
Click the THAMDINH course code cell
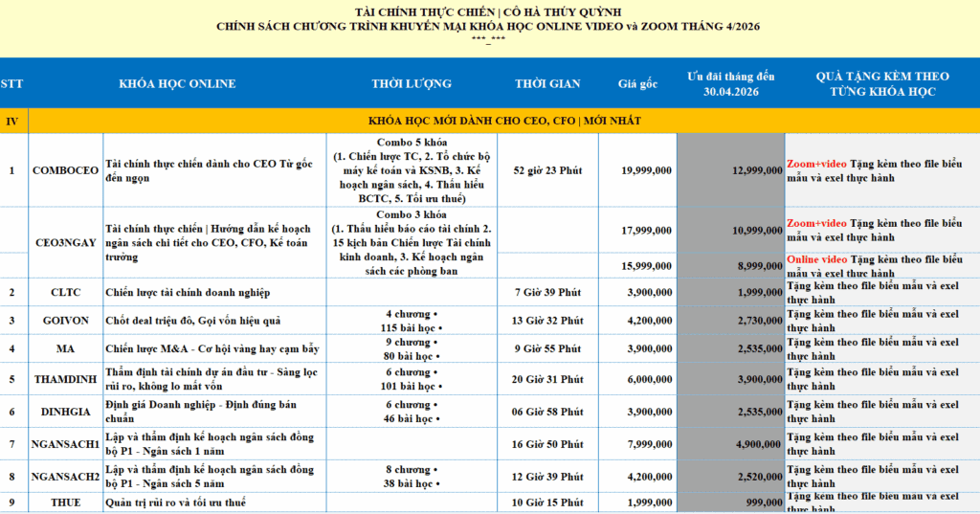[65, 379]
